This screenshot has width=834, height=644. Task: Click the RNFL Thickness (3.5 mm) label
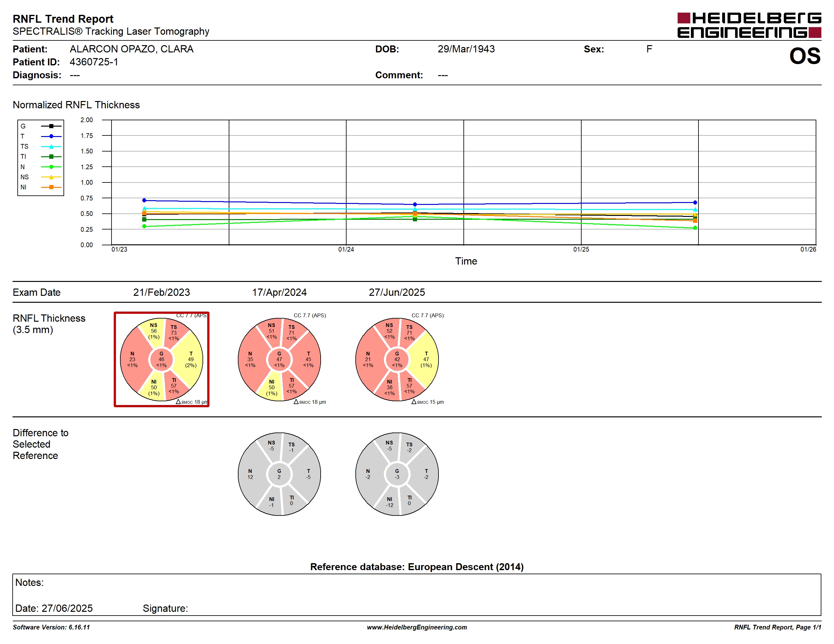(49, 324)
